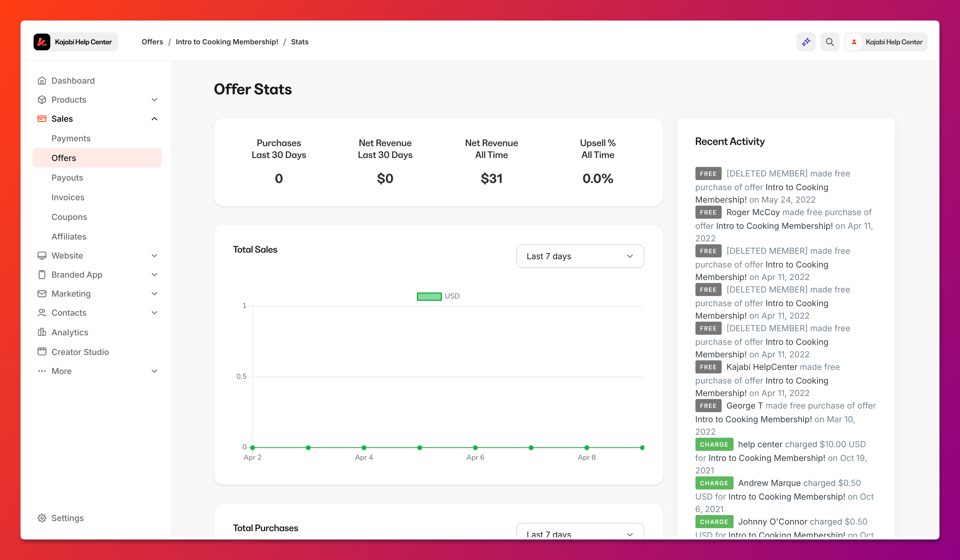Collapse the Sales section chevron

pos(154,119)
